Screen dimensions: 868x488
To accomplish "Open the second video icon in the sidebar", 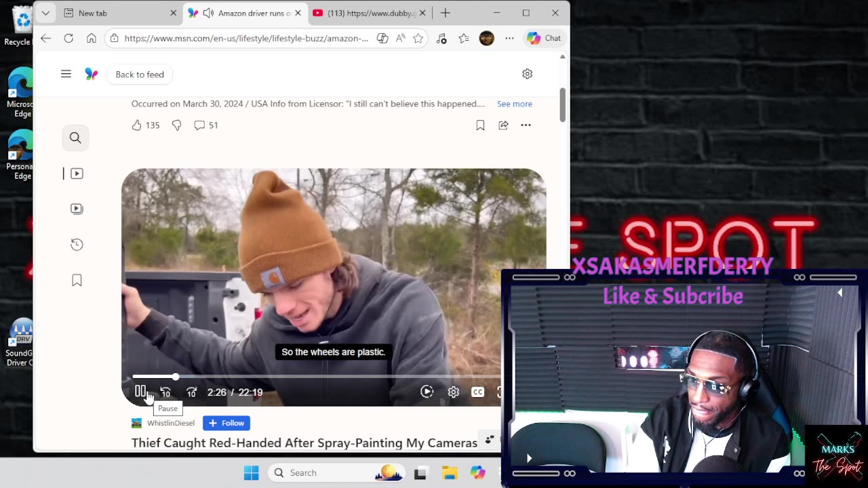I will click(x=77, y=209).
